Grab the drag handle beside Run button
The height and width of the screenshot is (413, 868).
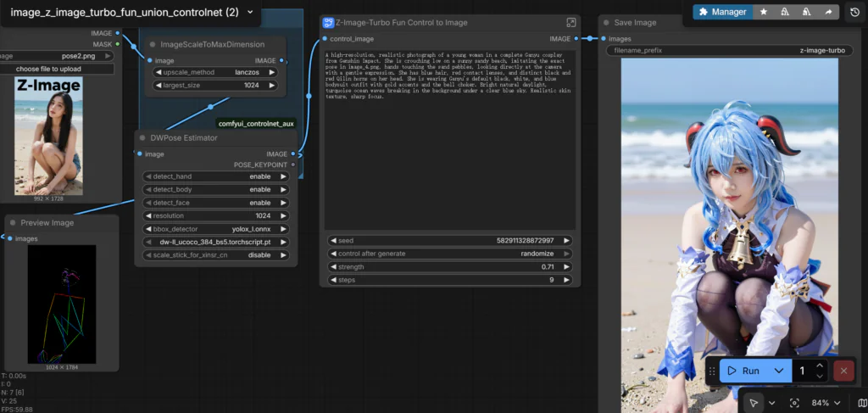click(x=713, y=371)
